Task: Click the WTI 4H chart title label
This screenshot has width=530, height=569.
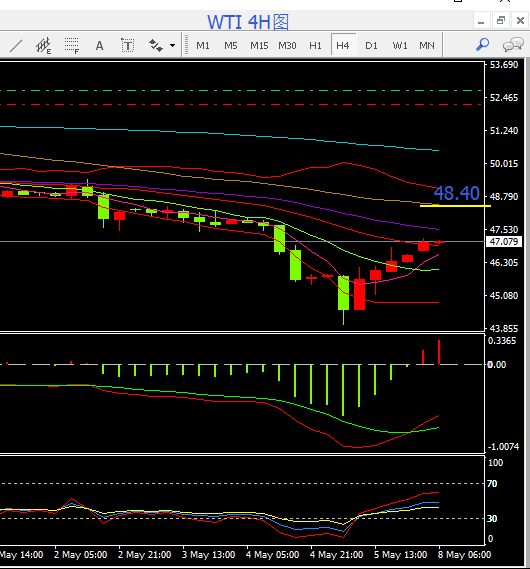Action: tap(248, 22)
